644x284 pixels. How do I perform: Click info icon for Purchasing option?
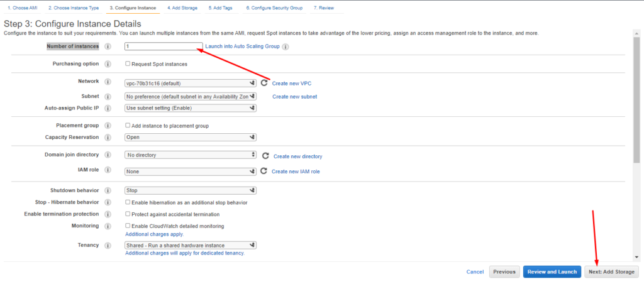[x=108, y=65]
